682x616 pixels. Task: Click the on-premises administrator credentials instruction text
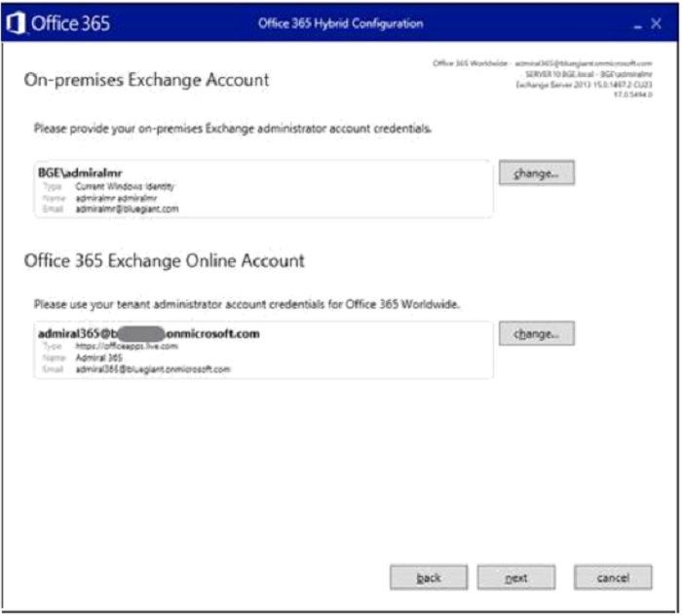click(x=233, y=129)
